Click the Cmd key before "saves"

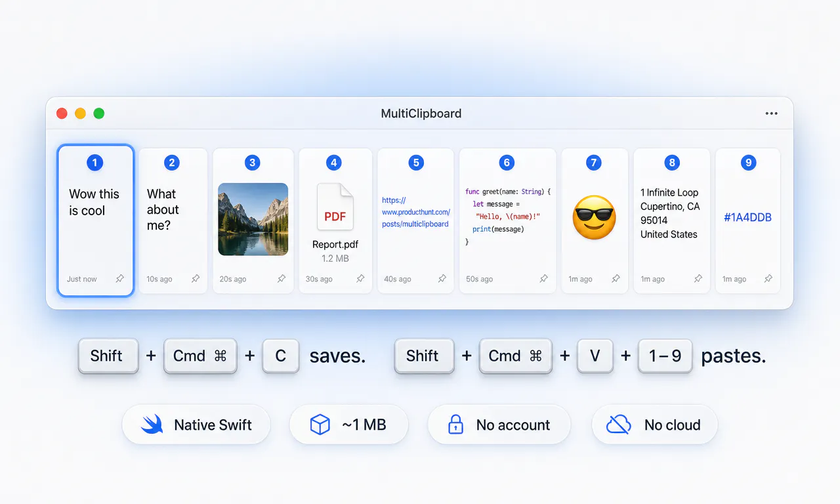coord(200,356)
